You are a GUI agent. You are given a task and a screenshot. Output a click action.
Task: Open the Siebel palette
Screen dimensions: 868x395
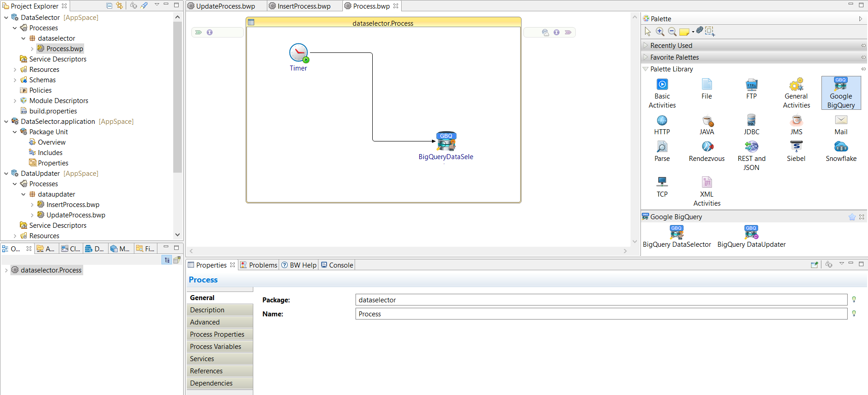797,152
